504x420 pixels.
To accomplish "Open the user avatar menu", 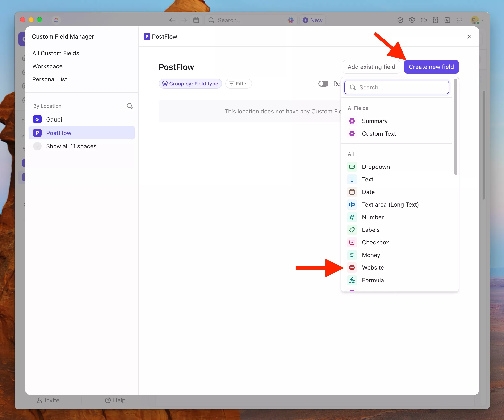I will (x=476, y=20).
